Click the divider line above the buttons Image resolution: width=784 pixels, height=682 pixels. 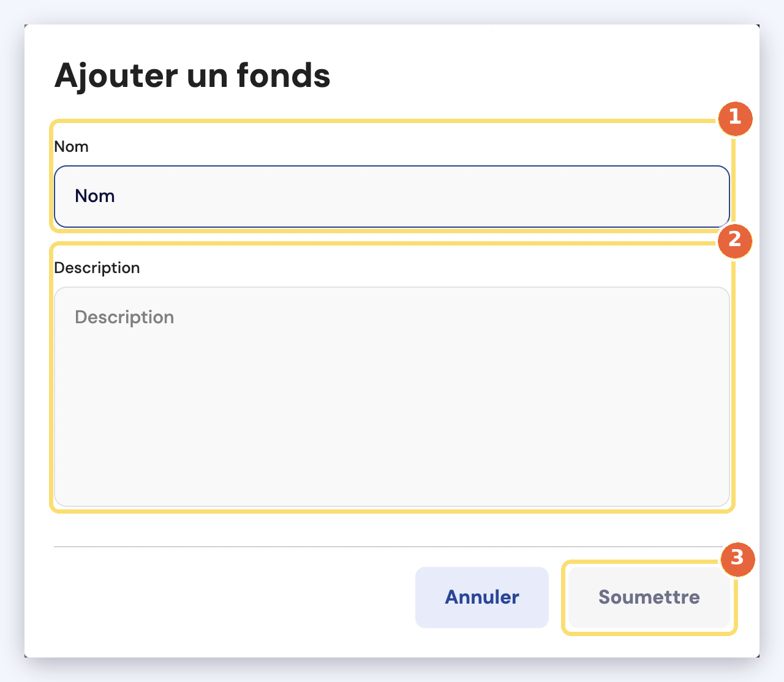(389, 547)
